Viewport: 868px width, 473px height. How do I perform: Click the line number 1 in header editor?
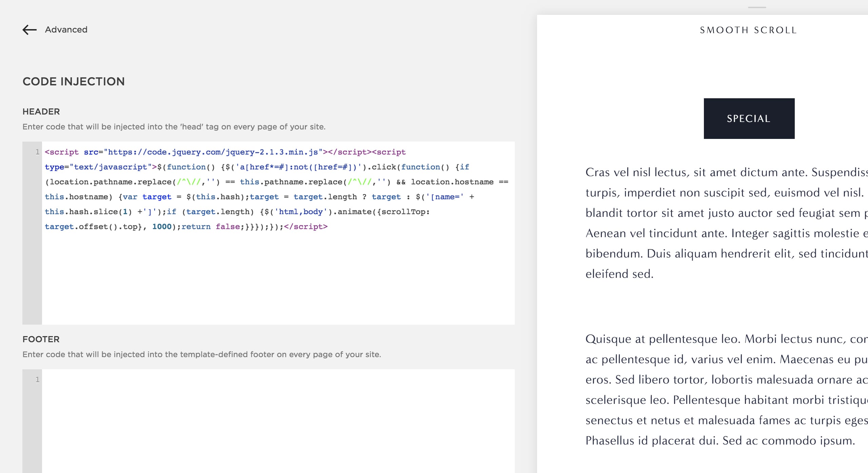(37, 152)
